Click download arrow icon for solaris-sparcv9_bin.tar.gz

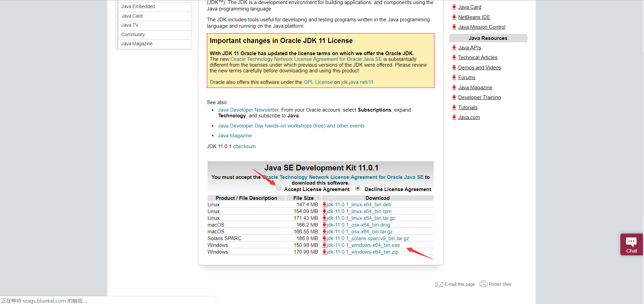pyautogui.click(x=324, y=238)
